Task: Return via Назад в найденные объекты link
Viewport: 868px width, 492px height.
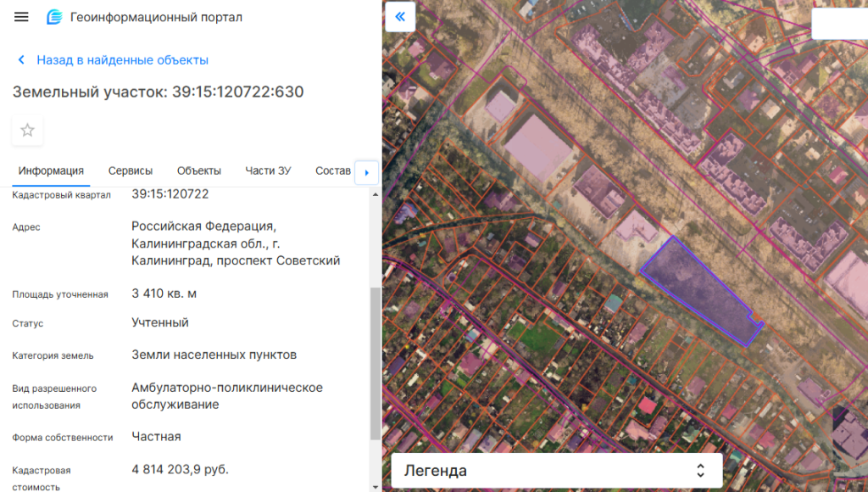Action: click(x=122, y=60)
